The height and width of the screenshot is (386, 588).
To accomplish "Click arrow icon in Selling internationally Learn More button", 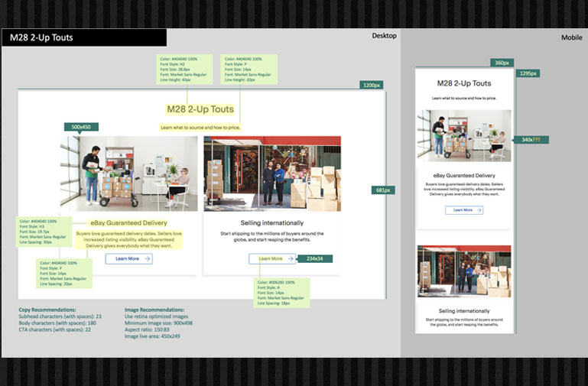I will click(x=289, y=259).
